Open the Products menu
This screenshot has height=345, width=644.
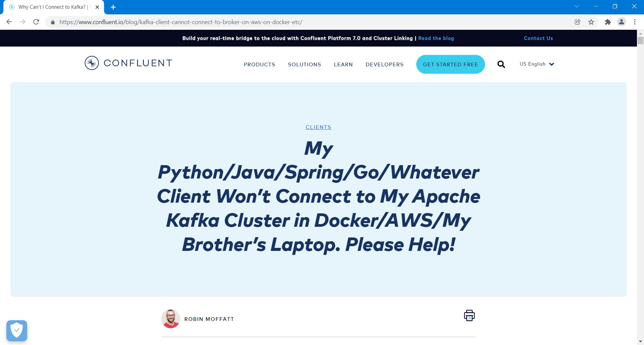tap(259, 64)
